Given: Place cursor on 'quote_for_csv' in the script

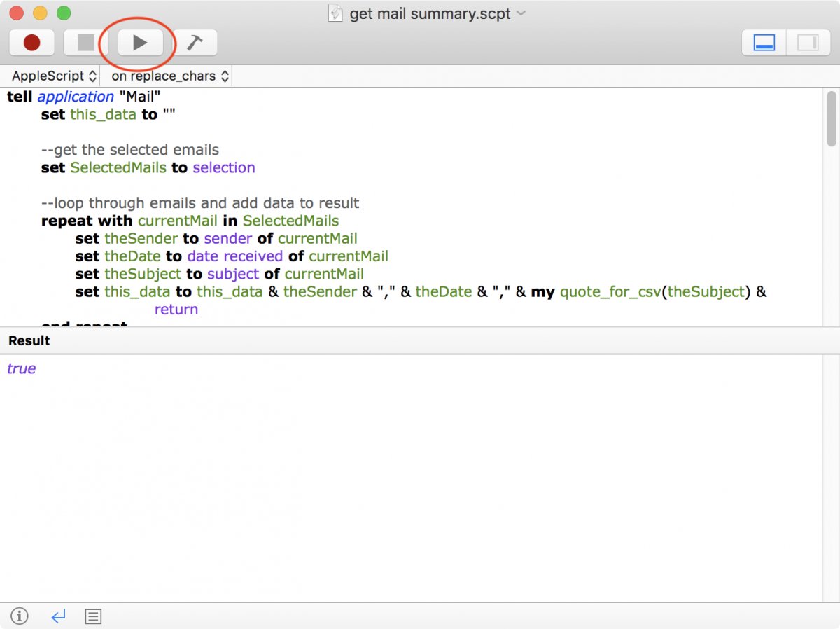Looking at the screenshot, I should pyautogui.click(x=610, y=291).
